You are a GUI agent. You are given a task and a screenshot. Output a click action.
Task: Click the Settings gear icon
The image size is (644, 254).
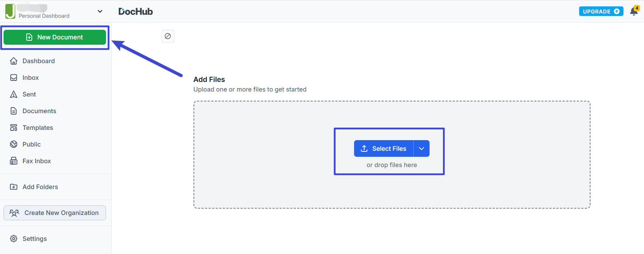coord(13,239)
